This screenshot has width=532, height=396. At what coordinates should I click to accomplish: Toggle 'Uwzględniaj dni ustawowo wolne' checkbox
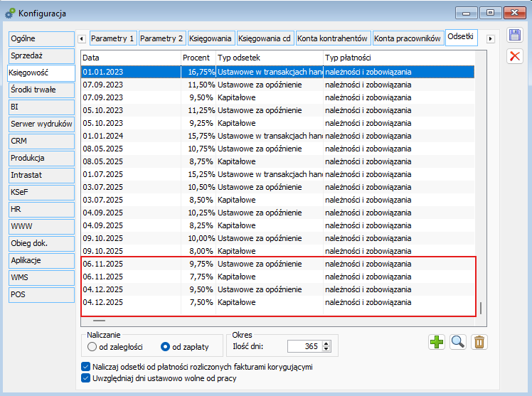click(87, 378)
